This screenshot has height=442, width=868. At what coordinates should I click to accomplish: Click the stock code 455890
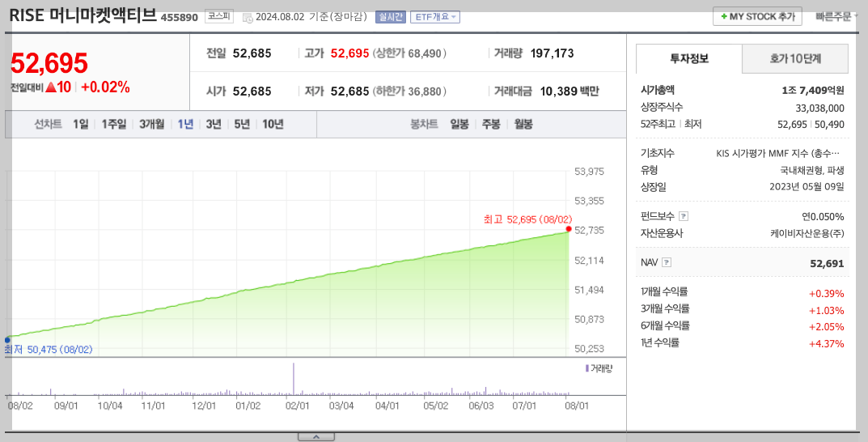(x=180, y=17)
